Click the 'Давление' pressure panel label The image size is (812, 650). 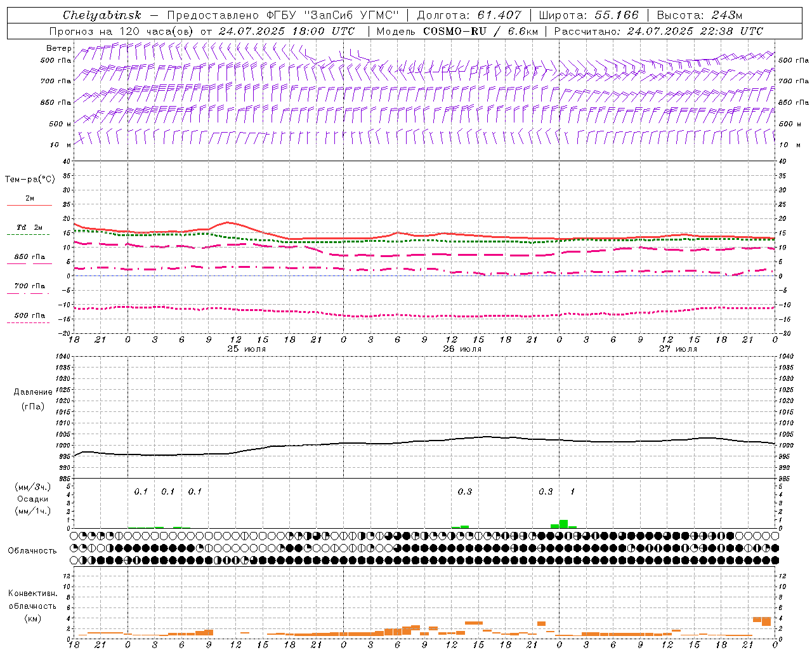[33, 392]
